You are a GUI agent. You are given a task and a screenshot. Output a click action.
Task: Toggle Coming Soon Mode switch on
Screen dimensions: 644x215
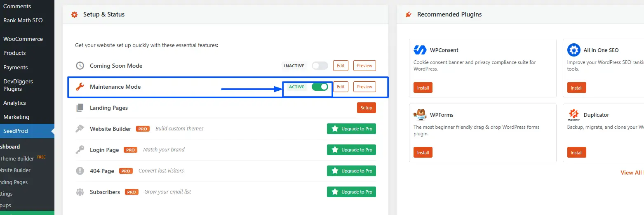tap(320, 66)
